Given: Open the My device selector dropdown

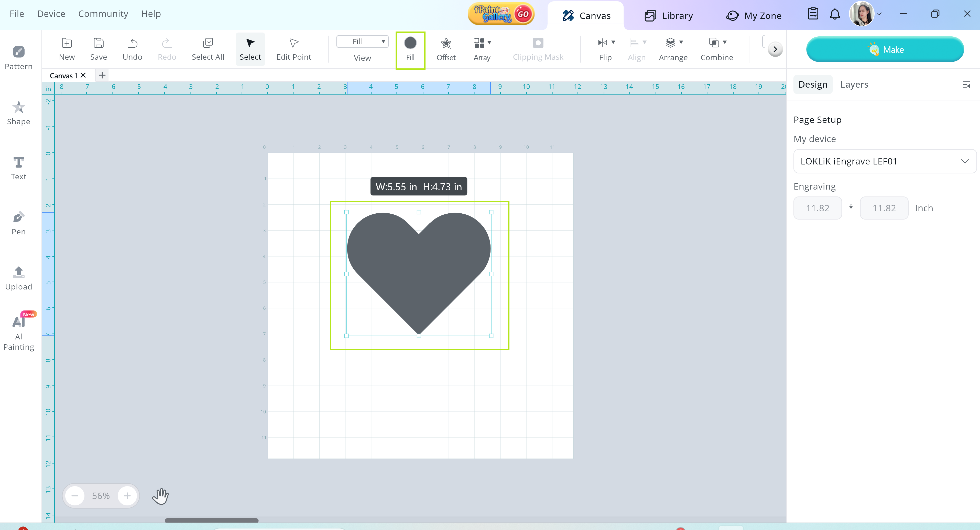Looking at the screenshot, I should 885,161.
